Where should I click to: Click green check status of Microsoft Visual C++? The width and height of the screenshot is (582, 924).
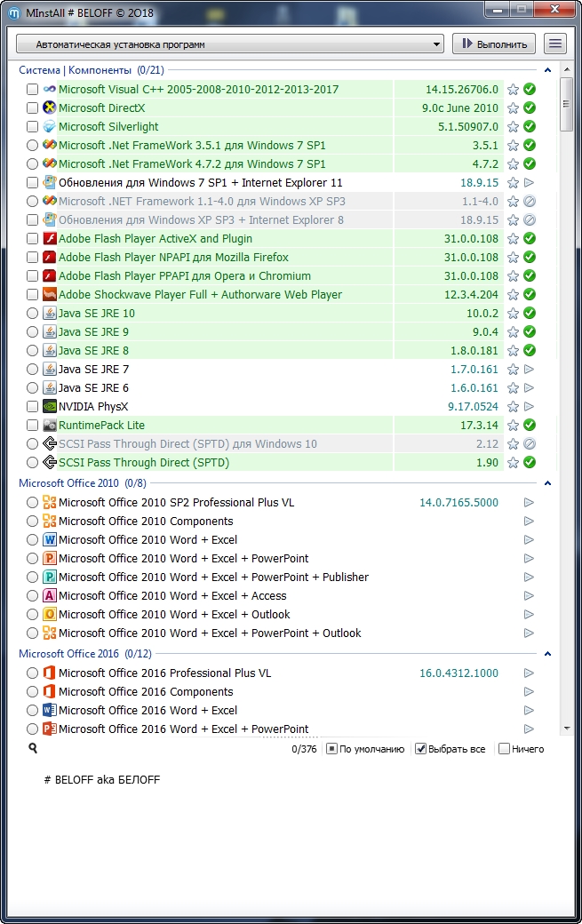pyautogui.click(x=530, y=90)
